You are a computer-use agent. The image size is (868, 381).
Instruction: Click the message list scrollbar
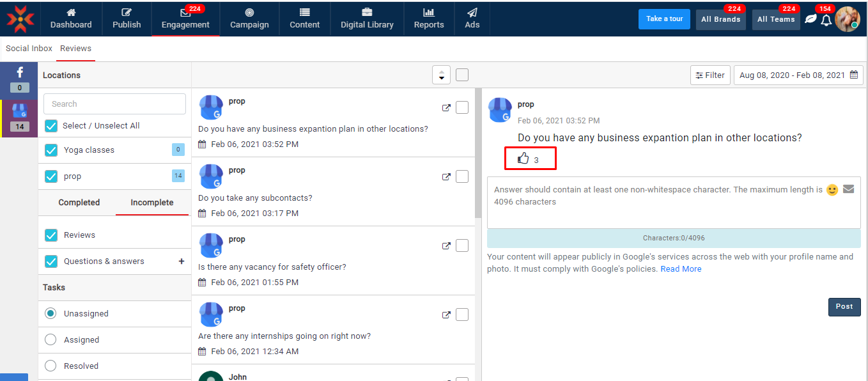click(478, 153)
